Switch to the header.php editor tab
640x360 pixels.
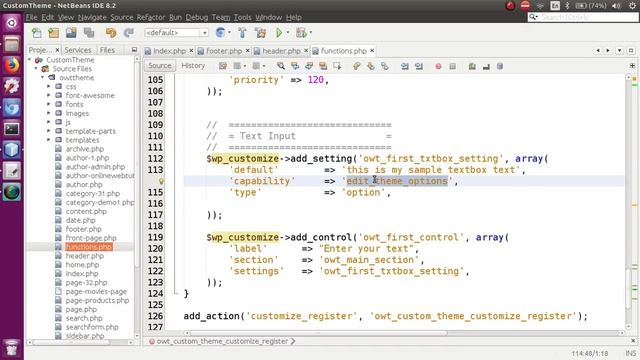[281, 51]
